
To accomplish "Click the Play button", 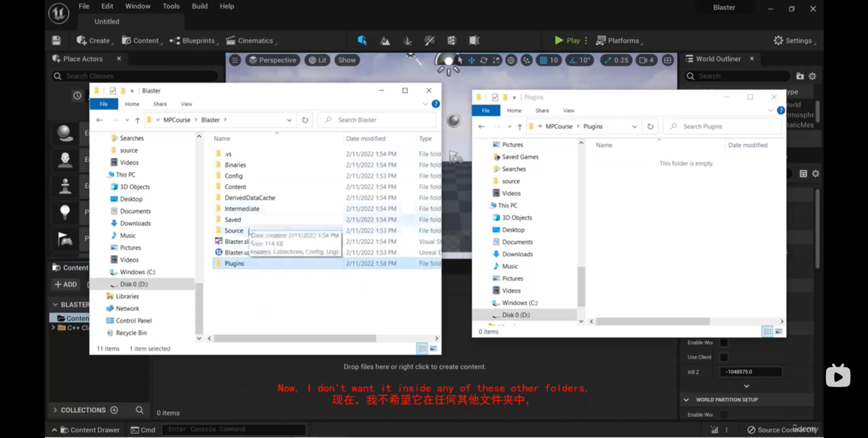I will [567, 41].
